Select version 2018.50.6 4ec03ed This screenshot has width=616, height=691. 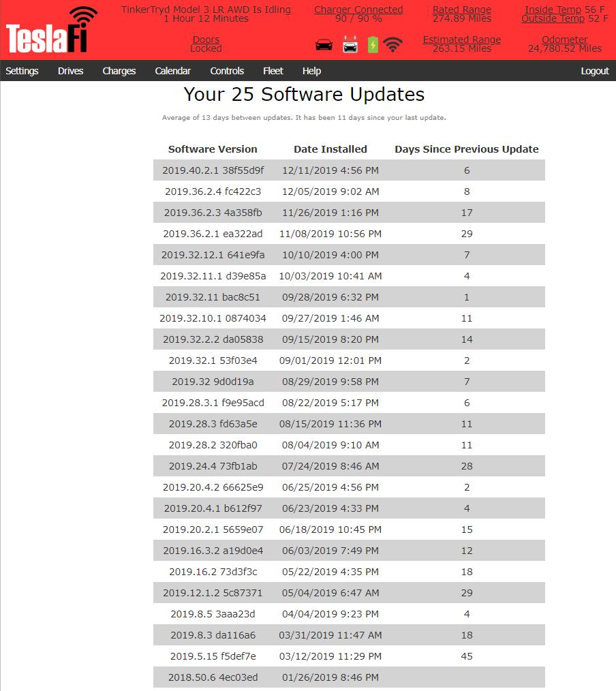(x=213, y=678)
